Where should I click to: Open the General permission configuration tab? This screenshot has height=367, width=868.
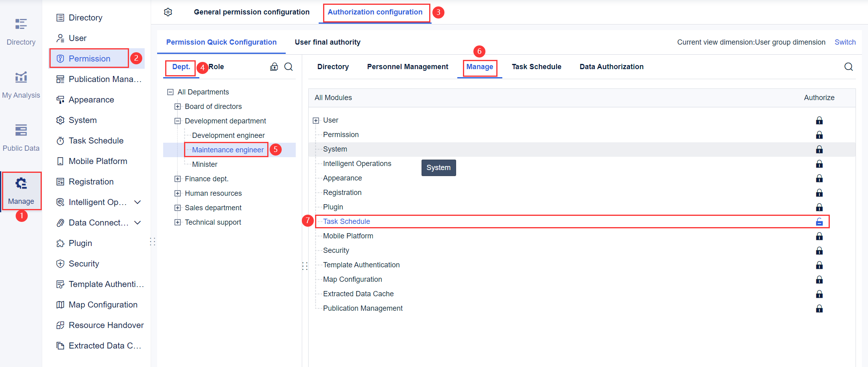(252, 12)
